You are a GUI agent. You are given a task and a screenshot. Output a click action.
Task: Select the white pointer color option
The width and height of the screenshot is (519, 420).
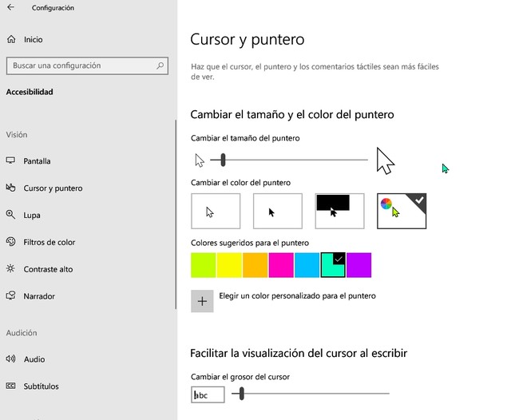click(216, 211)
